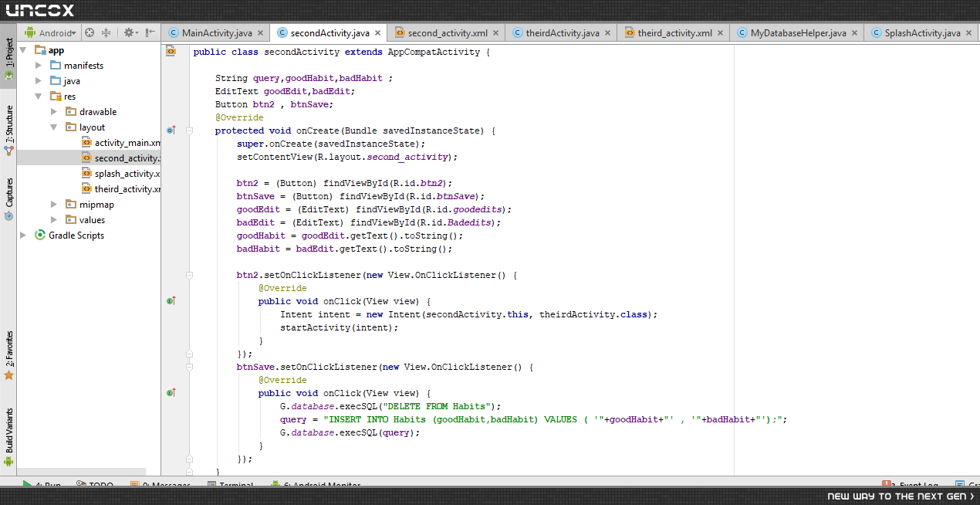Click the override gutter icon next to onCreate
Viewport: 980px width, 505px height.
pos(171,130)
